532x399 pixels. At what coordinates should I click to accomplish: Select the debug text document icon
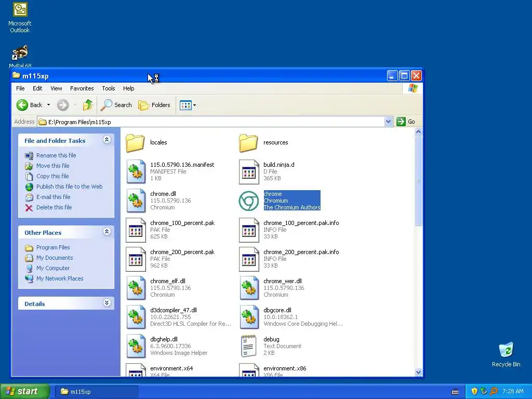pos(248,347)
